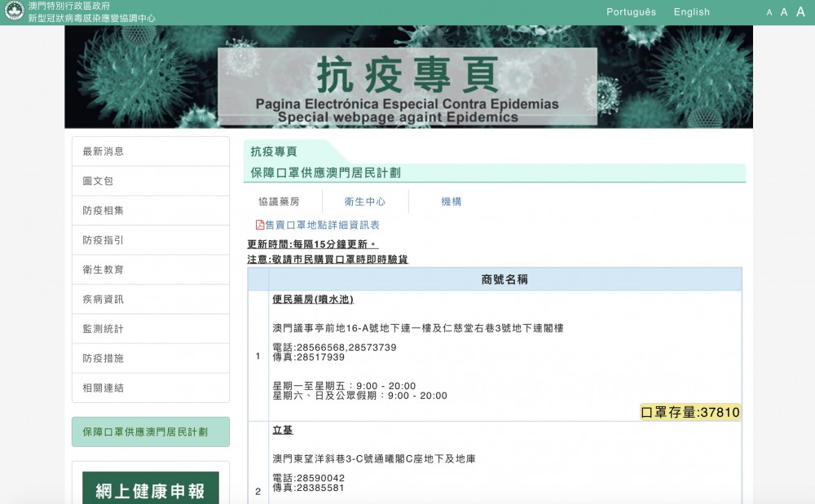Open 立基 pharmacy details
This screenshot has height=504, width=815.
[x=282, y=429]
